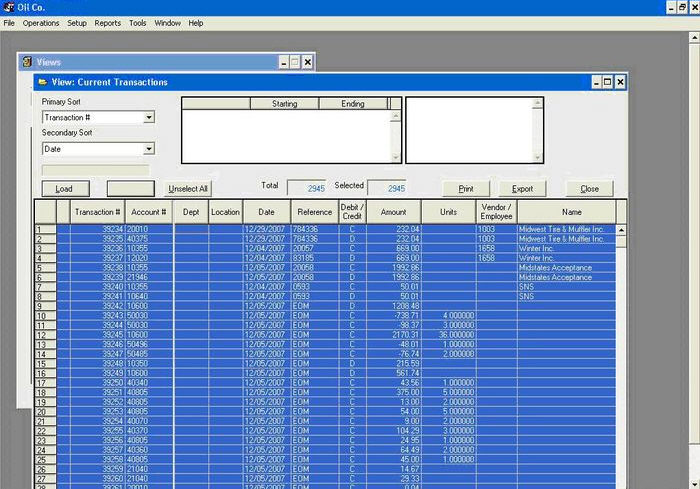Viewport: 700px width, 489px height.
Task: Click the Export button
Action: click(522, 188)
